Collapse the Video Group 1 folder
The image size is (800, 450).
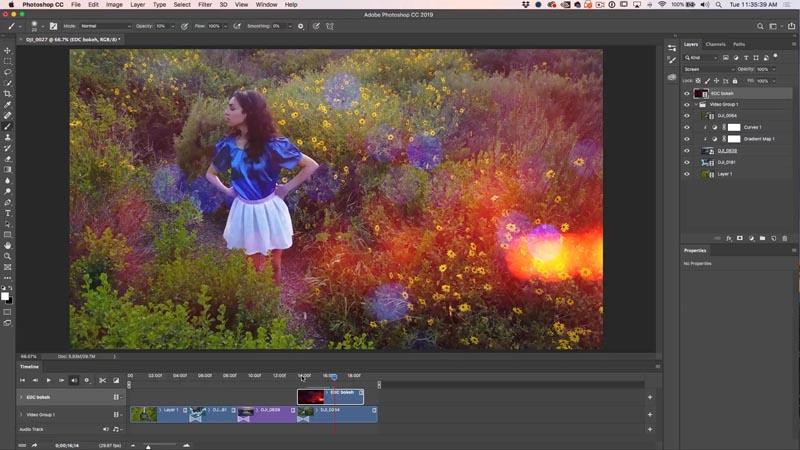(696, 104)
